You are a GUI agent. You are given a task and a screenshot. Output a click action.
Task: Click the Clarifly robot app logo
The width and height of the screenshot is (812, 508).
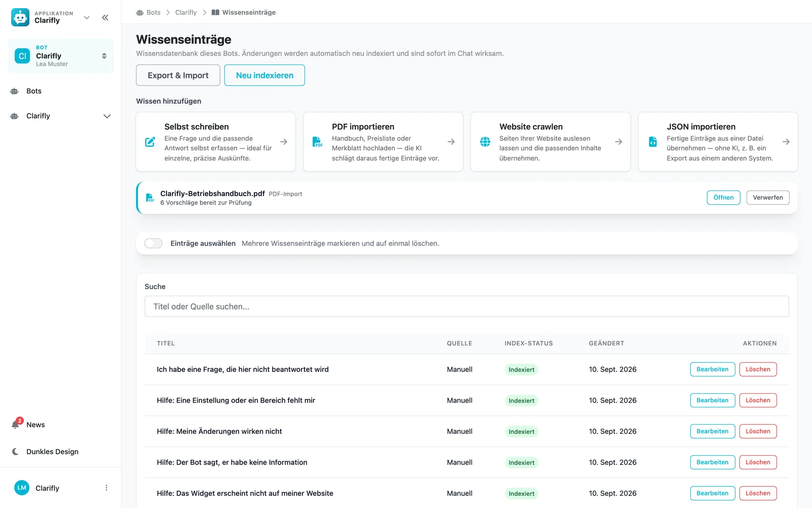20,17
